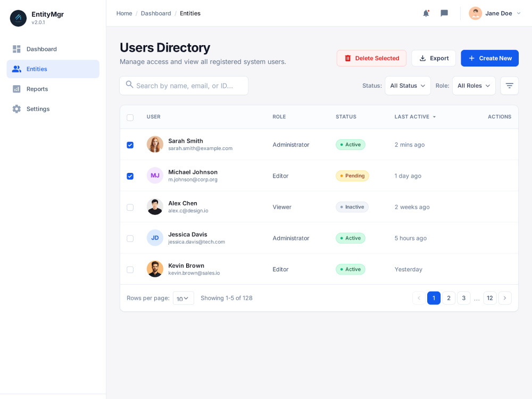Click the Create New button
The width and height of the screenshot is (532, 399).
489,58
